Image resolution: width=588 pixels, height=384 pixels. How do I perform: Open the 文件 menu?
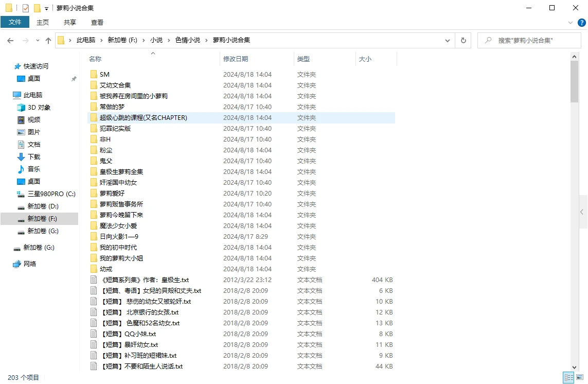point(15,22)
